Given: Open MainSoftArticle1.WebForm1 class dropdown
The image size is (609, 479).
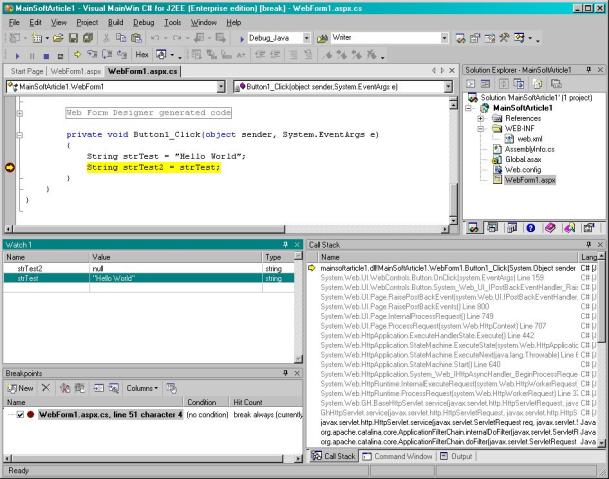Looking at the screenshot, I should click(x=221, y=87).
